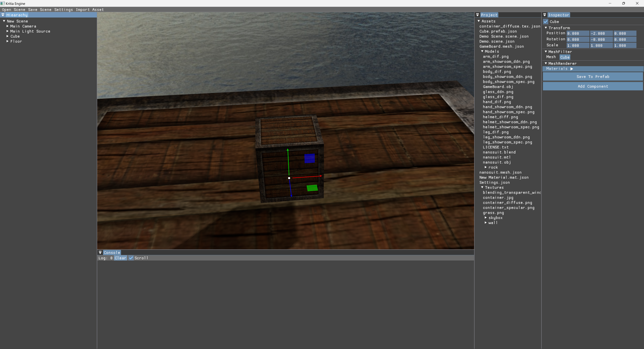Click the green plane gizmo handle
This screenshot has width=644, height=349.
click(312, 188)
